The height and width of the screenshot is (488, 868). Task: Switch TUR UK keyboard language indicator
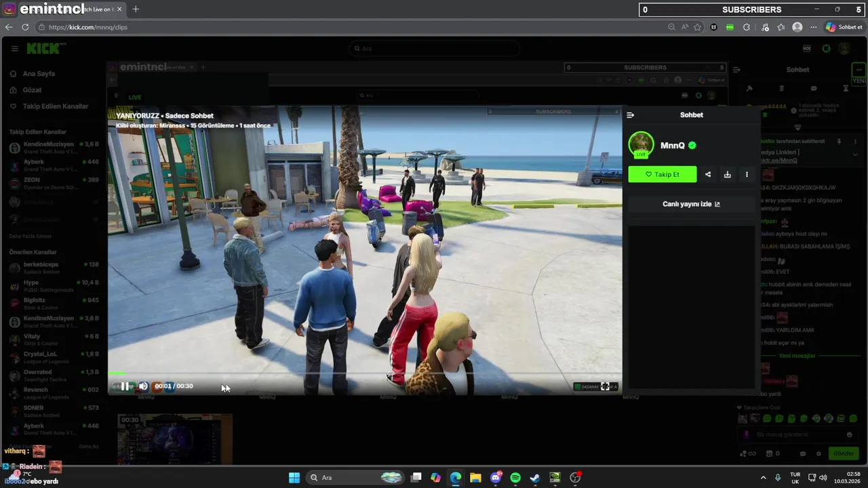point(795,478)
